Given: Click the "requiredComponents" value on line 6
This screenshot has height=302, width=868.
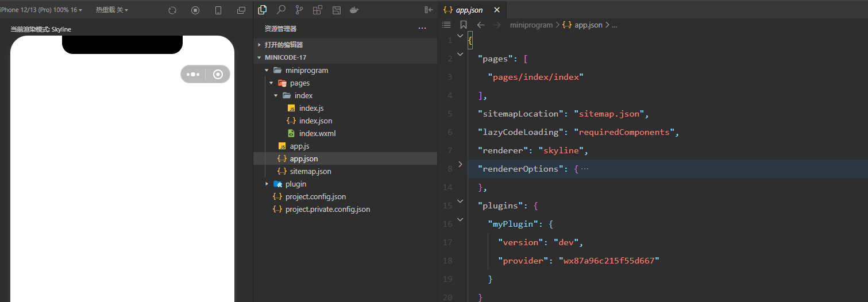Looking at the screenshot, I should pyautogui.click(x=624, y=132).
